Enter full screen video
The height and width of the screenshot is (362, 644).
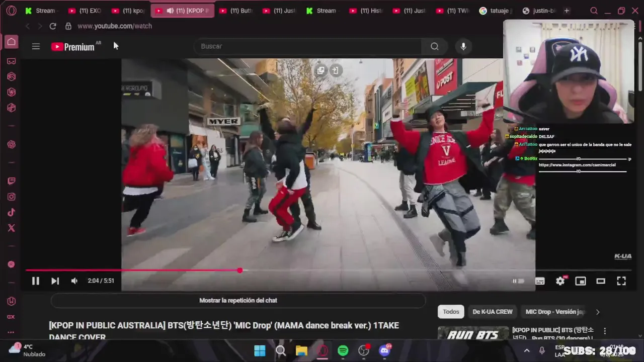coord(621,281)
